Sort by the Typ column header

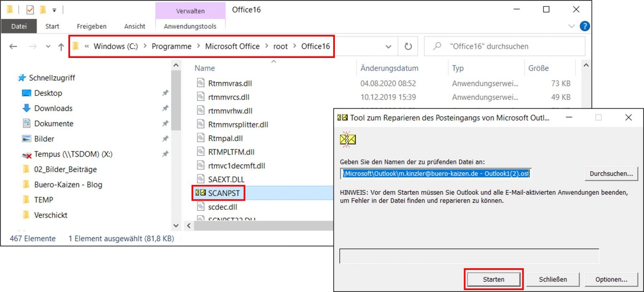pos(458,68)
